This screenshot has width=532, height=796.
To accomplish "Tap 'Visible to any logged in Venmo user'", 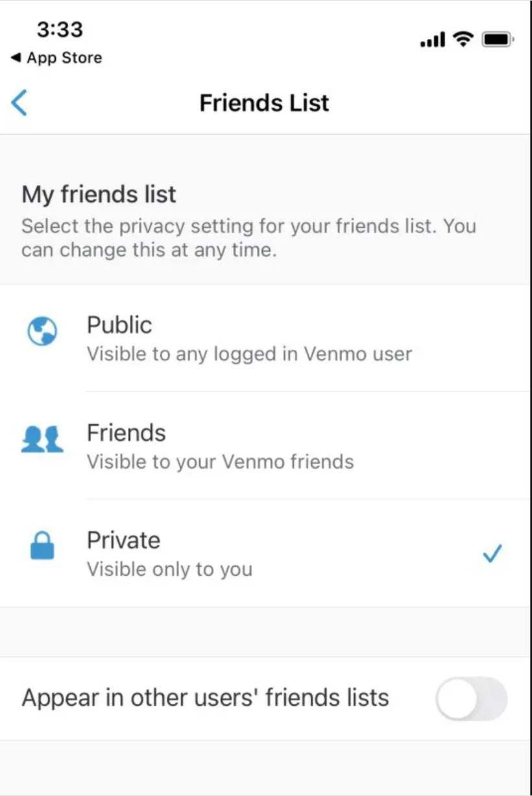I will (x=249, y=354).
